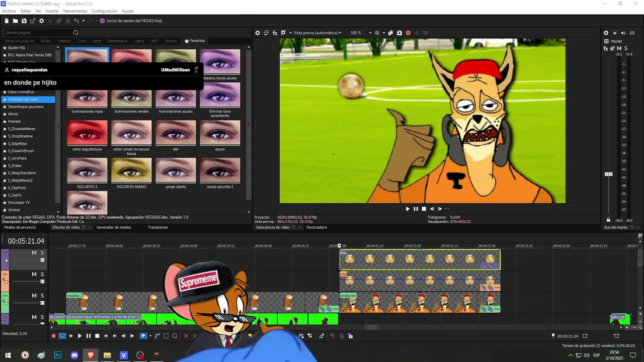This screenshot has height=362, width=644.
Task: Expand the undo history dropdown arrow
Action: pos(83,21)
